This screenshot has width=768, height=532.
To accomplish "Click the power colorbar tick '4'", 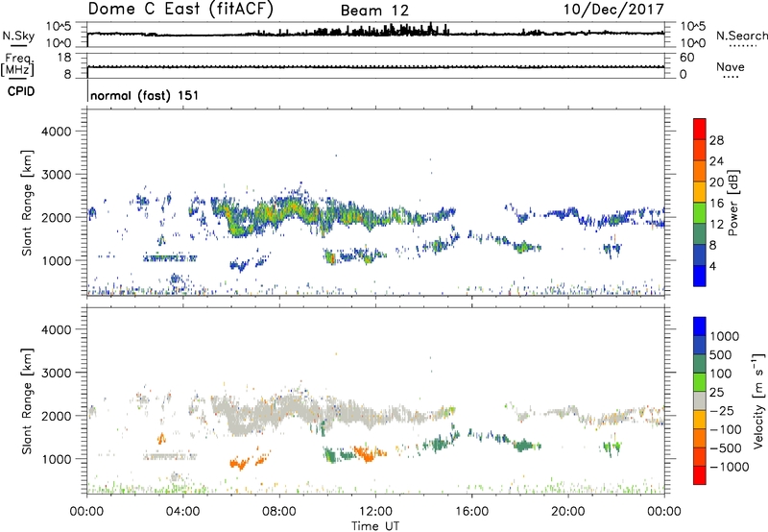I will (x=712, y=266).
